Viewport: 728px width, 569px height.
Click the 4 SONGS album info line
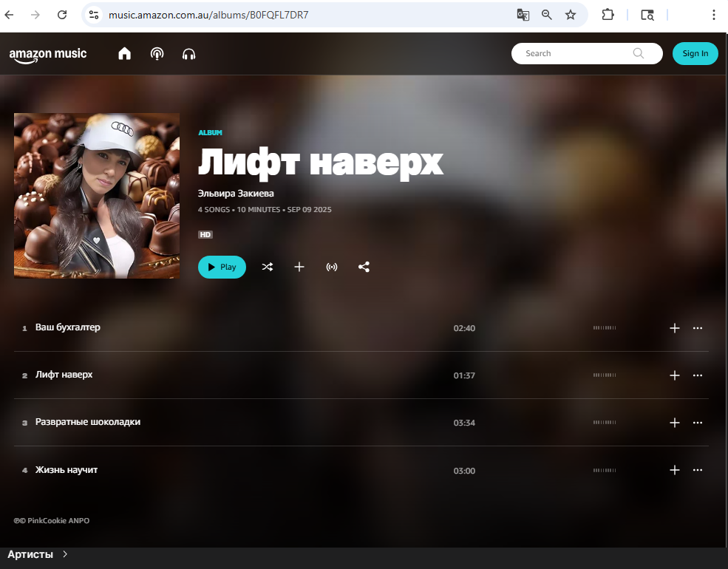(x=265, y=210)
